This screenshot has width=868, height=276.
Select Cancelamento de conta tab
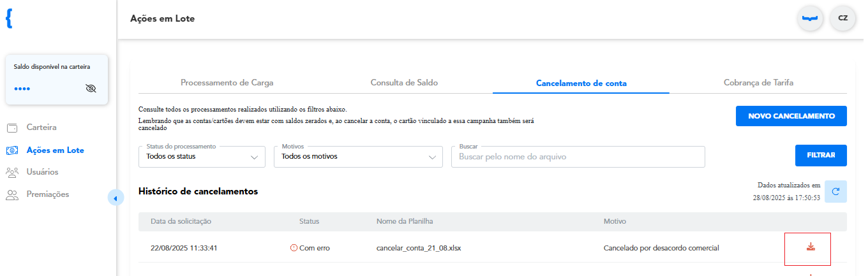coord(581,83)
